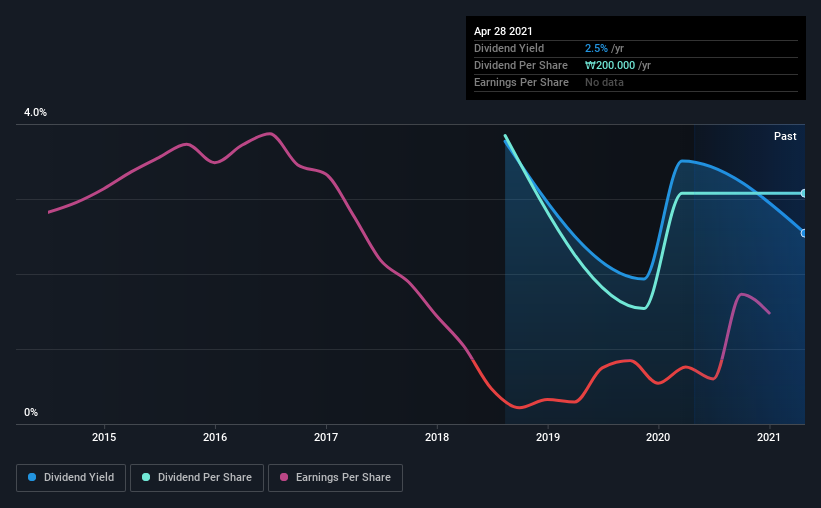The image size is (821, 508).
Task: Click the teal dot beside Dividend Per Share legend
Action: pyautogui.click(x=144, y=478)
